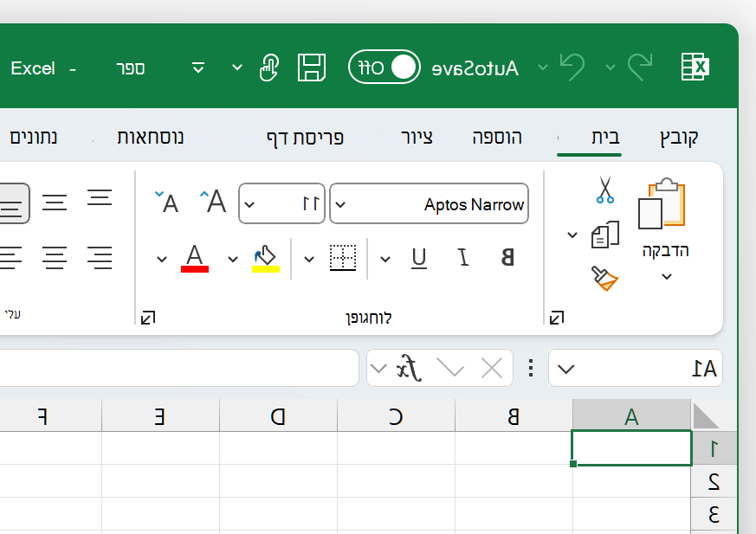Open the קובץ (File) tab
756x534 pixels.
pos(679,138)
